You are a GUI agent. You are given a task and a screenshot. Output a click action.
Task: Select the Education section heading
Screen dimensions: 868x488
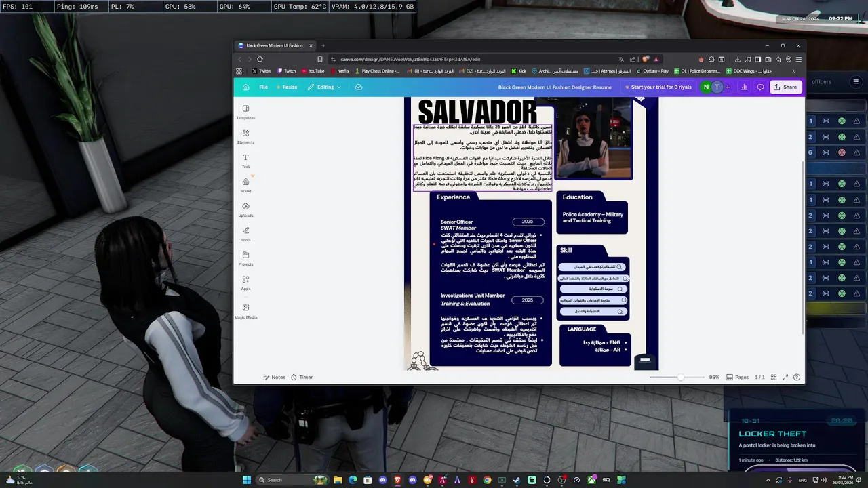[577, 197]
